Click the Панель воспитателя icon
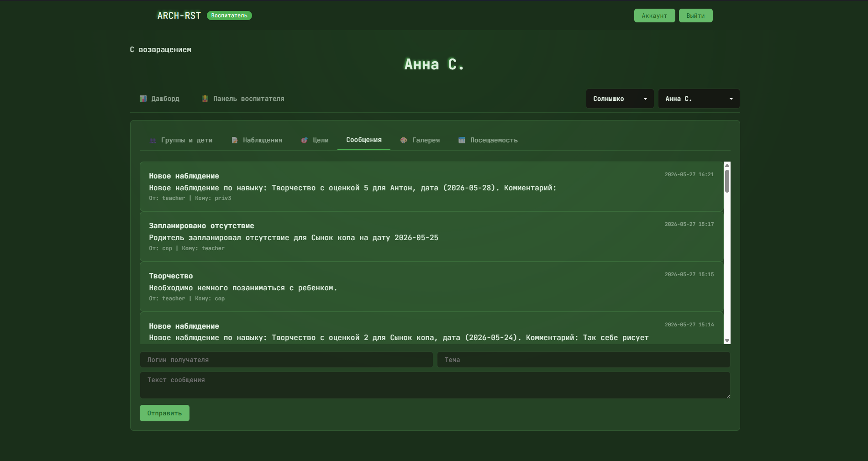 pyautogui.click(x=205, y=99)
